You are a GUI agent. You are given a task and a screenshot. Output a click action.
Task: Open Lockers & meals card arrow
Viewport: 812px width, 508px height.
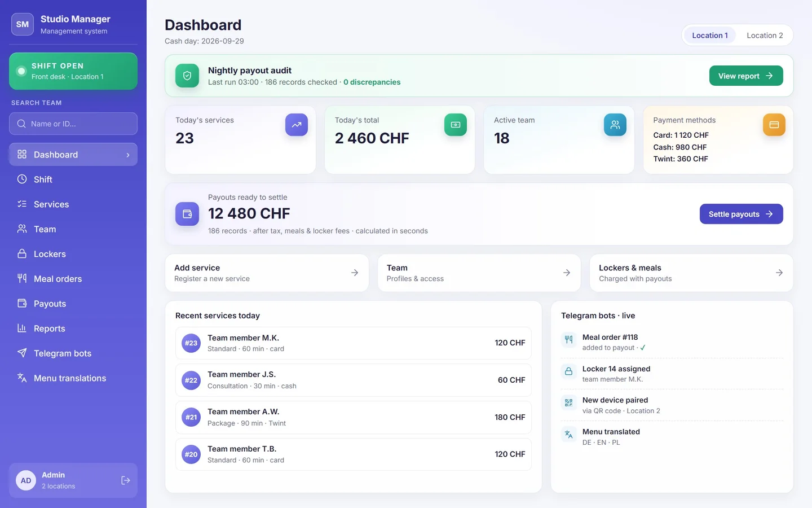tap(779, 273)
